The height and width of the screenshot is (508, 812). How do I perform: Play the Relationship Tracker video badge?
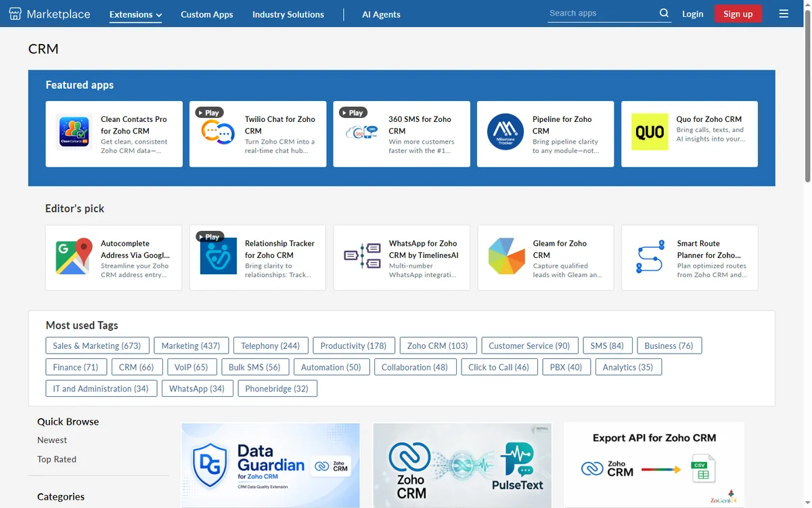tap(209, 236)
